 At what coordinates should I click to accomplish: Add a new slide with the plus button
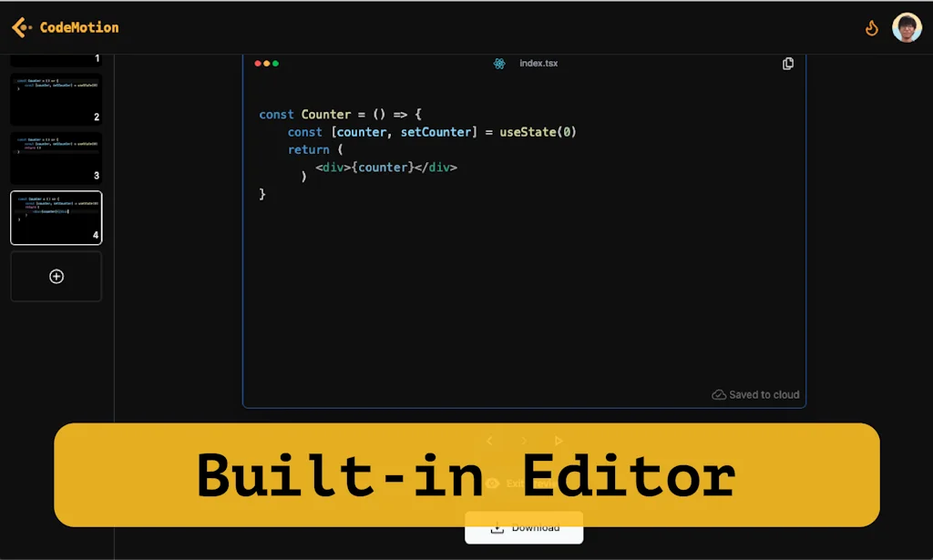(56, 275)
